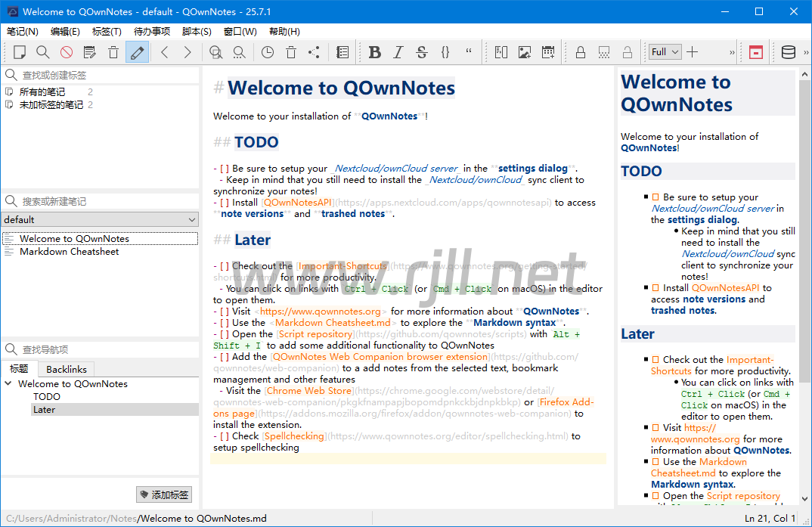
Task: Open the 'default' note folder dropdown
Action: pyautogui.click(x=100, y=219)
